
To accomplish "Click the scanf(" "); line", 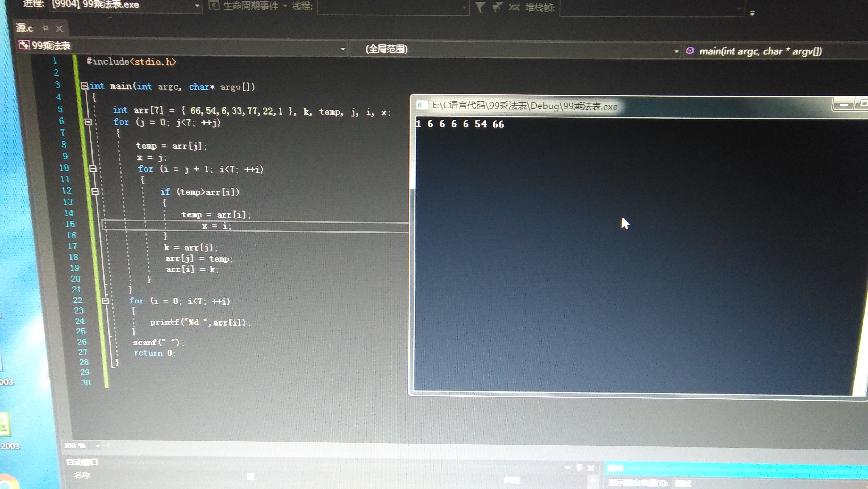I will [159, 343].
